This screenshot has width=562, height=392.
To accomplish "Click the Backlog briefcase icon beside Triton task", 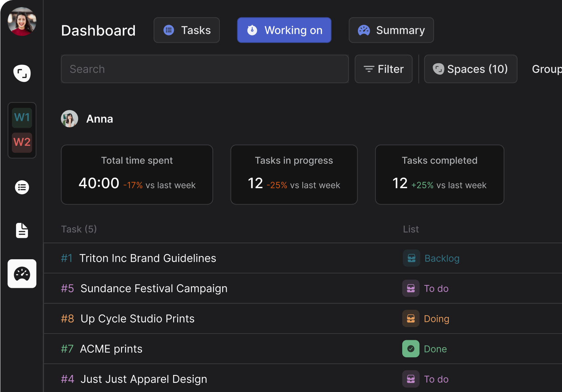I will tap(411, 258).
